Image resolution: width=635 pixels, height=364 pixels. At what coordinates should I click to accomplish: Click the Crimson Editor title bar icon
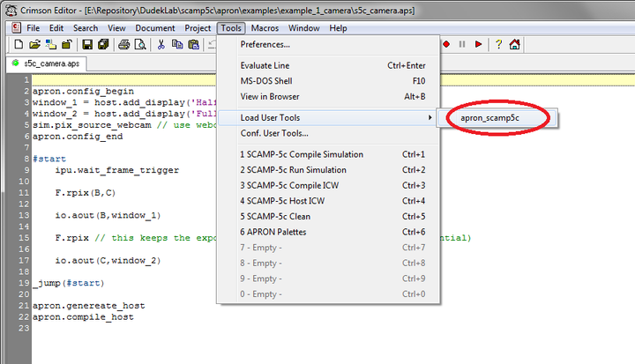[x=11, y=10]
